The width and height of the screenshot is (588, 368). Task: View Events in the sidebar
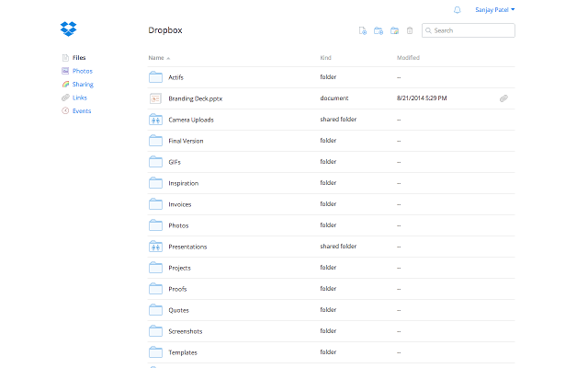(82, 110)
